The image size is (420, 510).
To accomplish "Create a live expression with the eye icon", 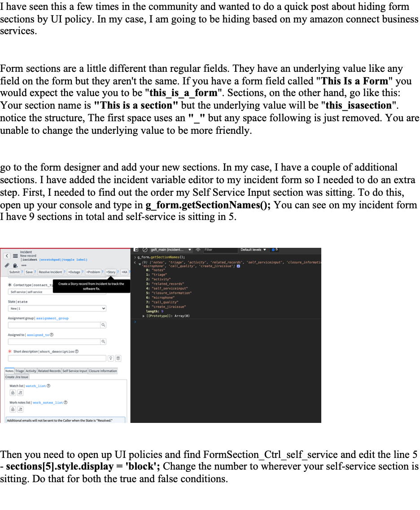I will (x=199, y=250).
